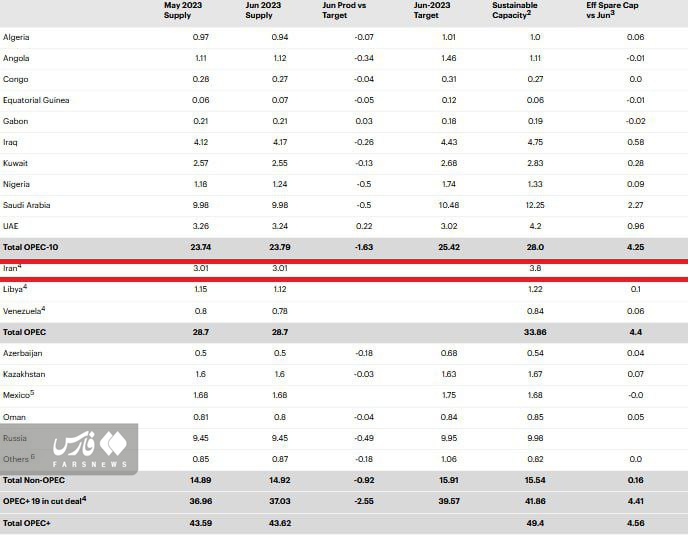
Task: Select the Total Non-OPEC row label
Action: coord(33,481)
